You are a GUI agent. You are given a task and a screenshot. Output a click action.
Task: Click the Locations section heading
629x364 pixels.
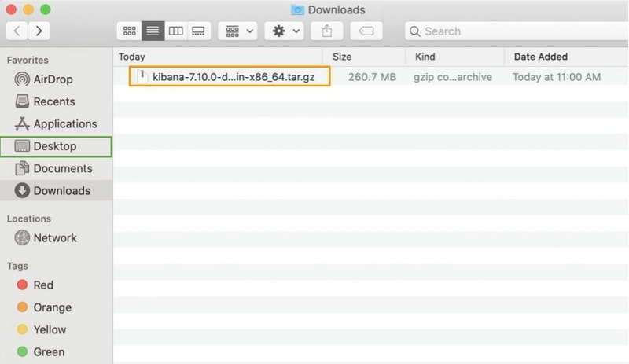coord(29,219)
